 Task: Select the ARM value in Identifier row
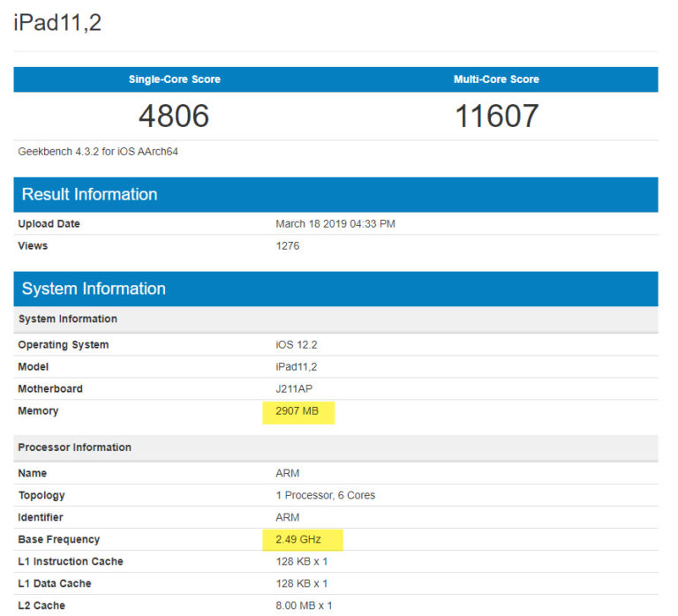(288, 517)
